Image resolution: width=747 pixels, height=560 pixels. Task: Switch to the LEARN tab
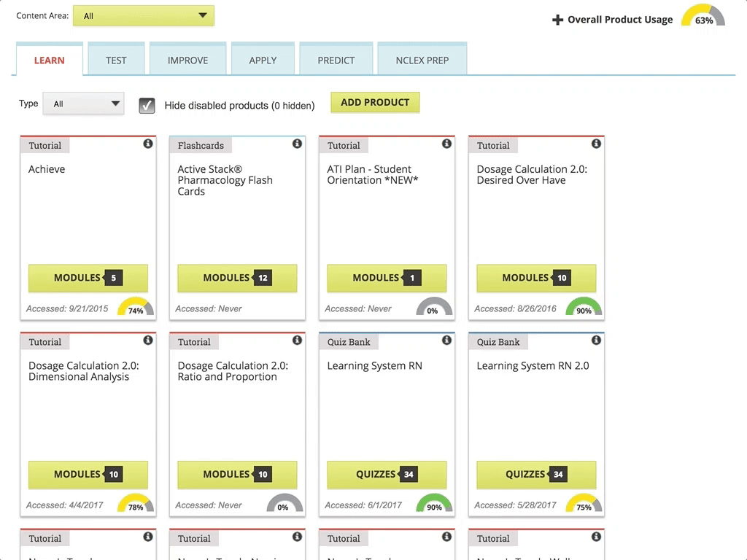pyautogui.click(x=50, y=61)
